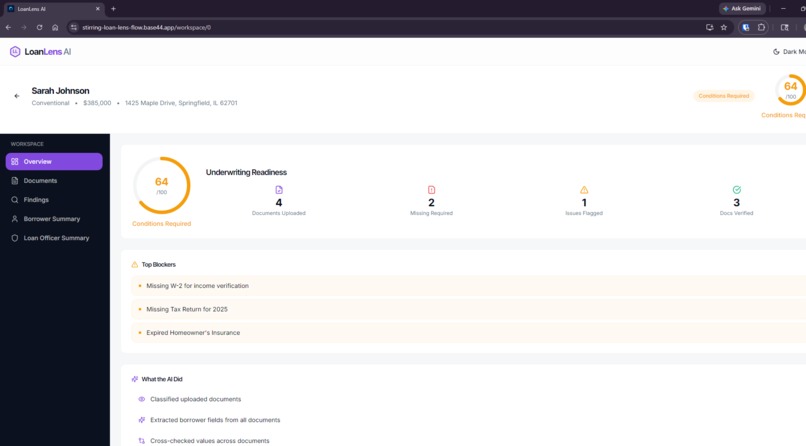Click 'Classified uploaded documents' text
The width and height of the screenshot is (806, 446).
tap(195, 399)
